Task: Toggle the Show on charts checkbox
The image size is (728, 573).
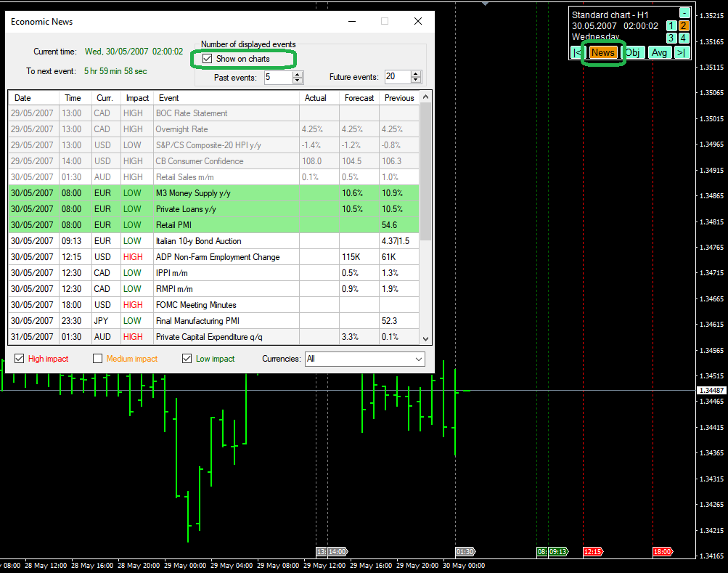Action: (x=207, y=59)
